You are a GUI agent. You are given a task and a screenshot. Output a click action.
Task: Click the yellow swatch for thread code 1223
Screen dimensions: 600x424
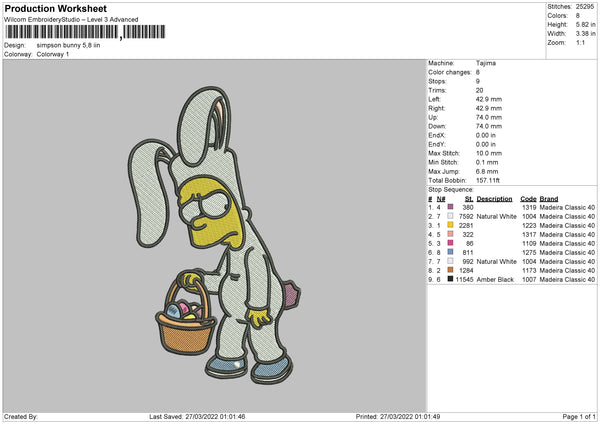450,225
